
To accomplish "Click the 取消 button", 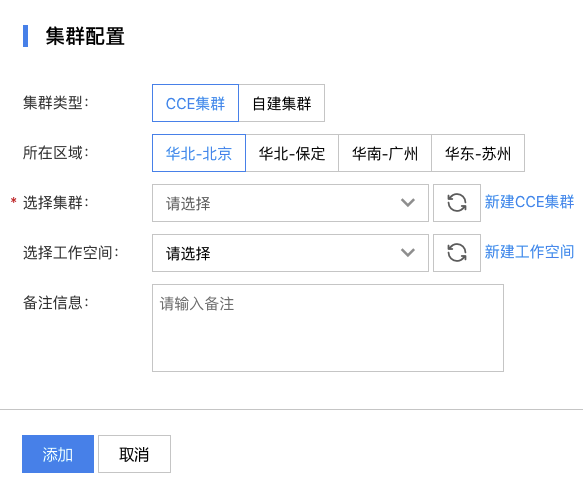I will pos(134,454).
